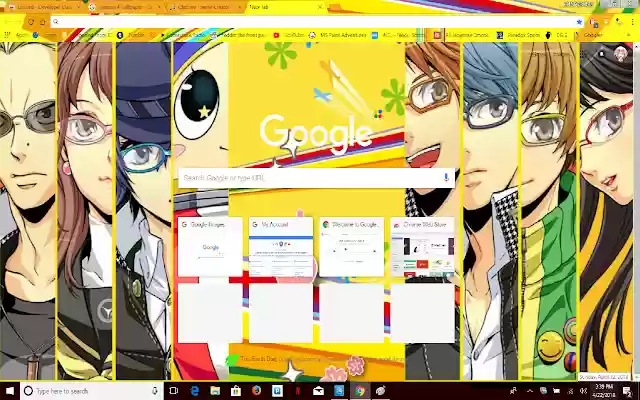
Task: Bookmark this page with the star icon
Action: [x=579, y=22]
